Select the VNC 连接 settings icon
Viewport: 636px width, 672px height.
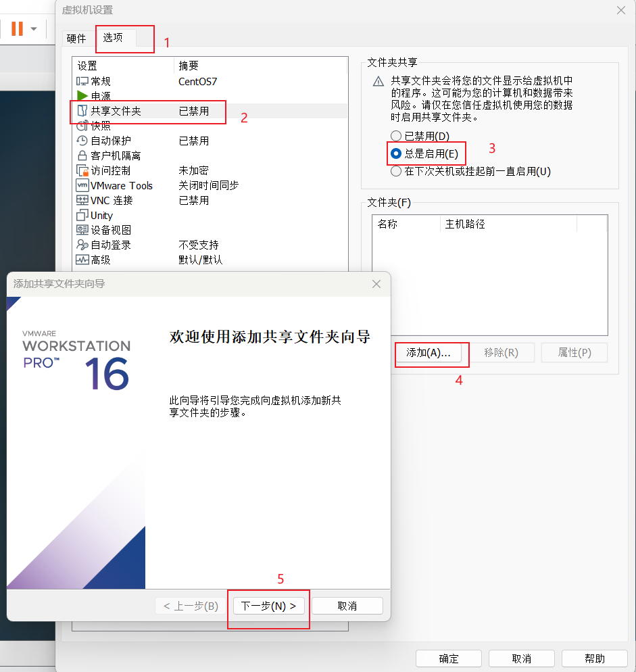point(82,200)
